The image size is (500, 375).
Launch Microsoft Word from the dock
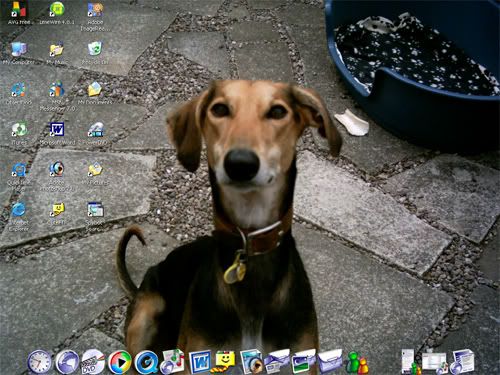click(x=200, y=361)
